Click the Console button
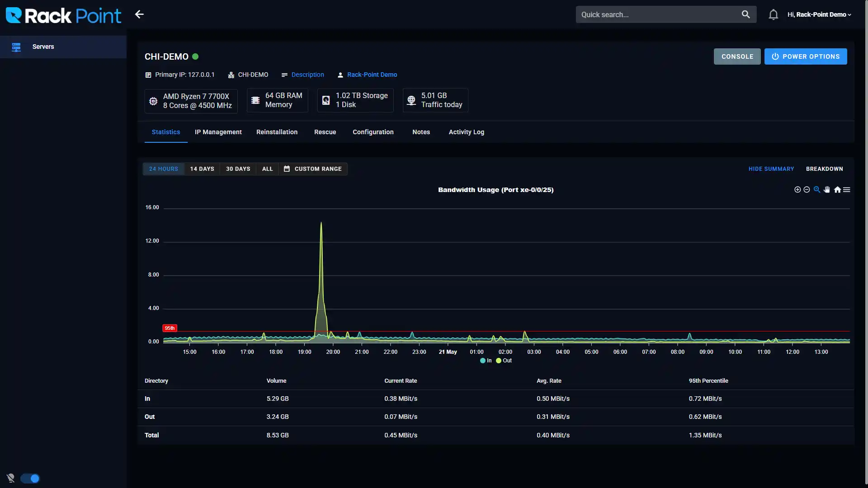The width and height of the screenshot is (868, 488). 737,56
